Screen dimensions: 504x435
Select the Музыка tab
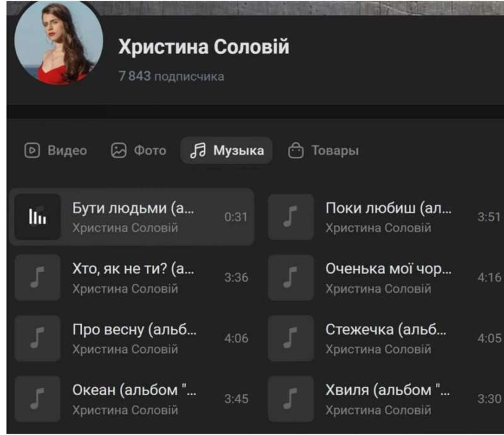pyautogui.click(x=227, y=150)
